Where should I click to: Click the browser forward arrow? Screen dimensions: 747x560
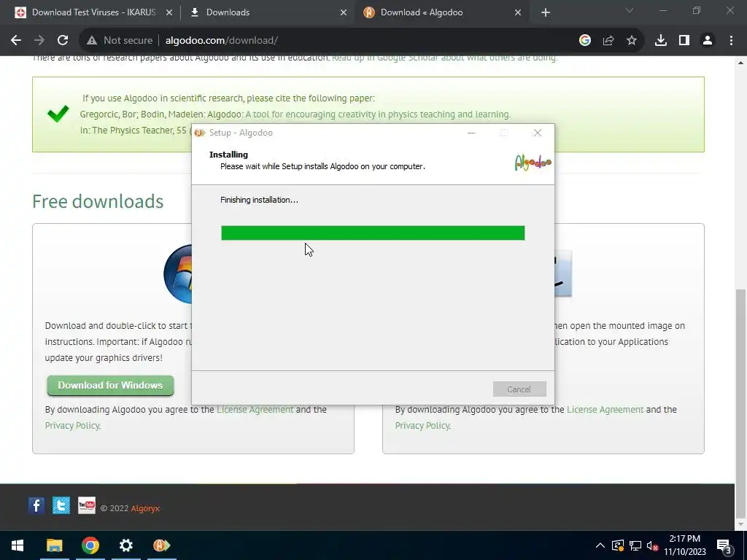[x=39, y=41]
